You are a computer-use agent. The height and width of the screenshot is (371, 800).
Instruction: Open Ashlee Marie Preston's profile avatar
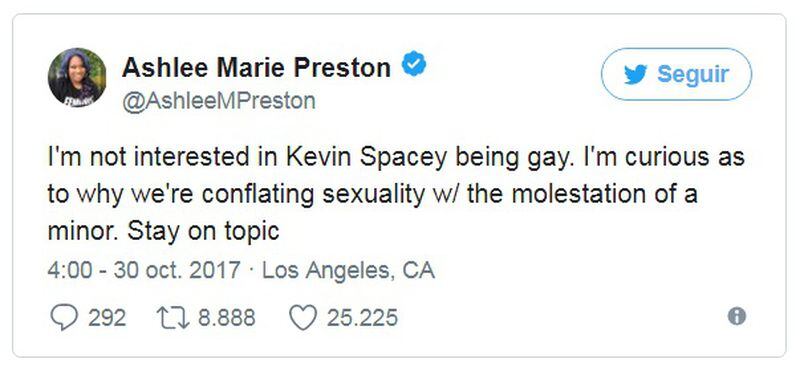click(77, 78)
